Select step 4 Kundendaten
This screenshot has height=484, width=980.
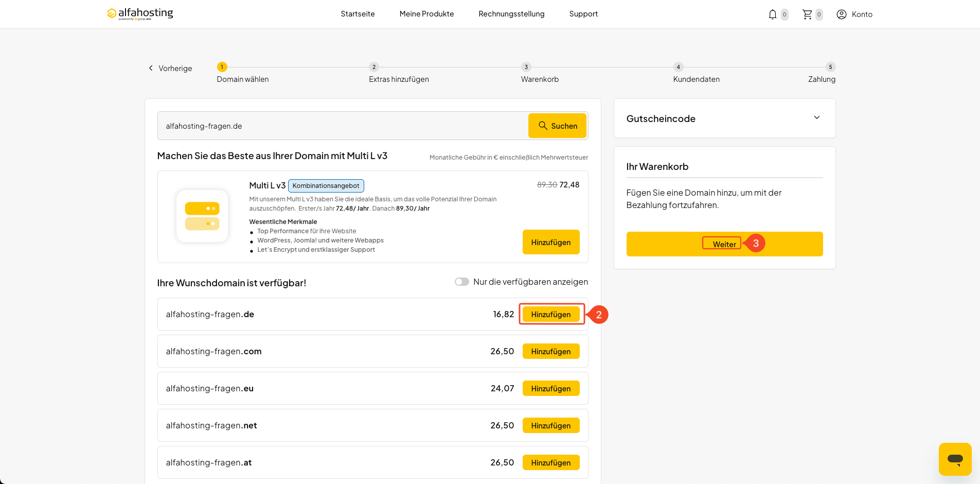tap(696, 73)
